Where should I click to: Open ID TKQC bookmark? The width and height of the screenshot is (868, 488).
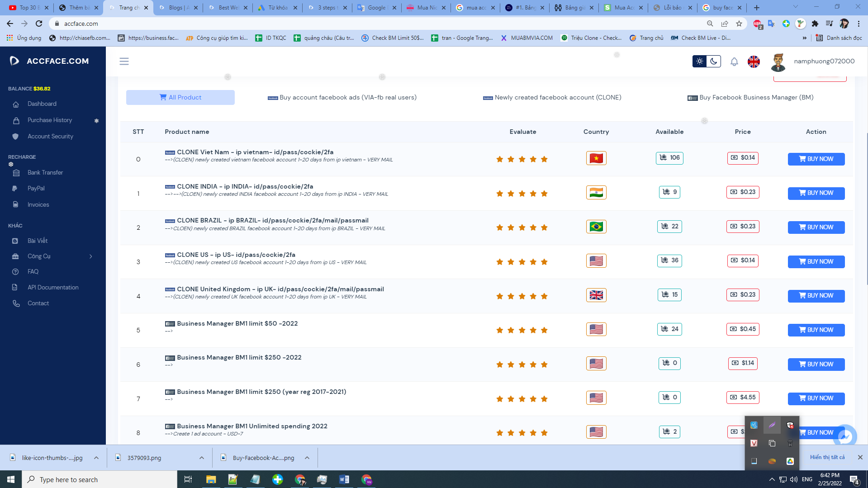270,38
